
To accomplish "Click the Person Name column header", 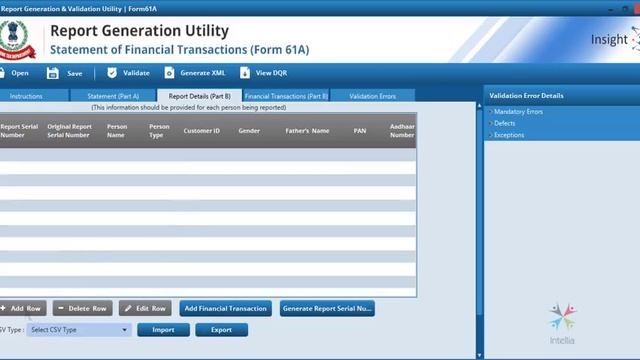I will coord(117,131).
